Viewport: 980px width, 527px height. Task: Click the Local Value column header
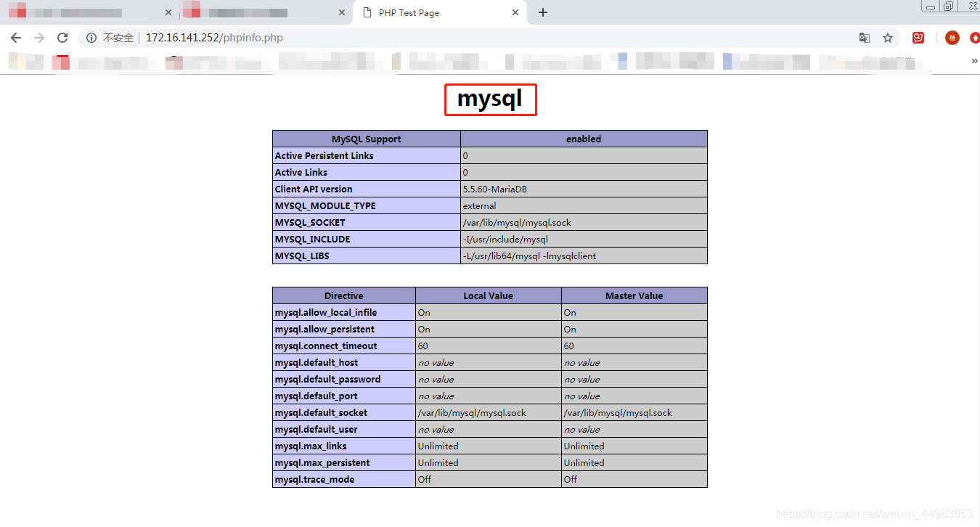489,295
